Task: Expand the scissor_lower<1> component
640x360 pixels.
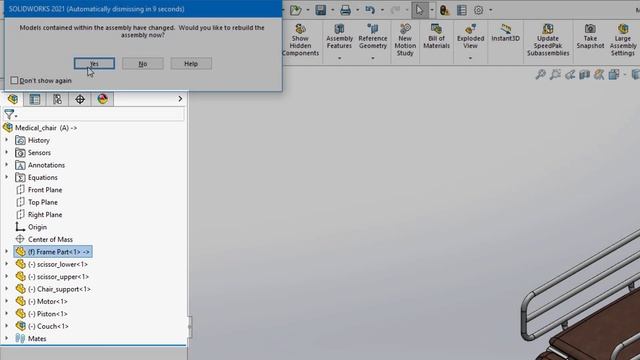Action: pyautogui.click(x=7, y=264)
